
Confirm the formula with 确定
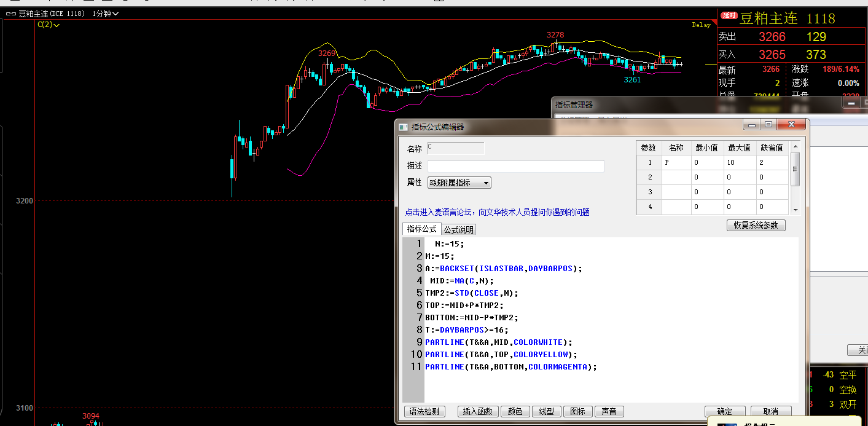(x=725, y=411)
